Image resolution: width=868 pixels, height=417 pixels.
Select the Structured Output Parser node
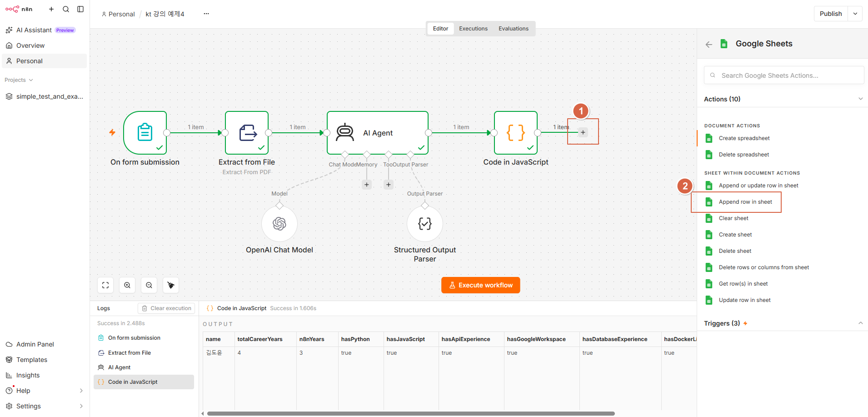(425, 224)
